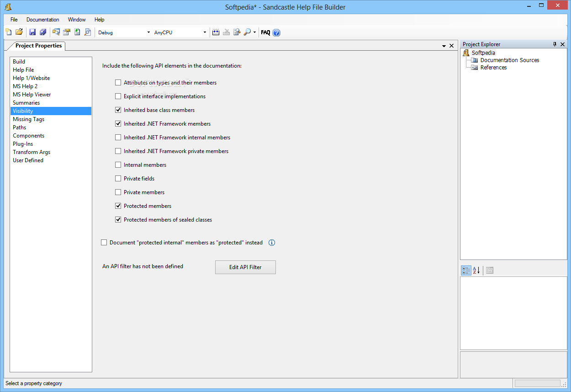Click the References folder icon
Screen dimensions: 571x392
475,68
